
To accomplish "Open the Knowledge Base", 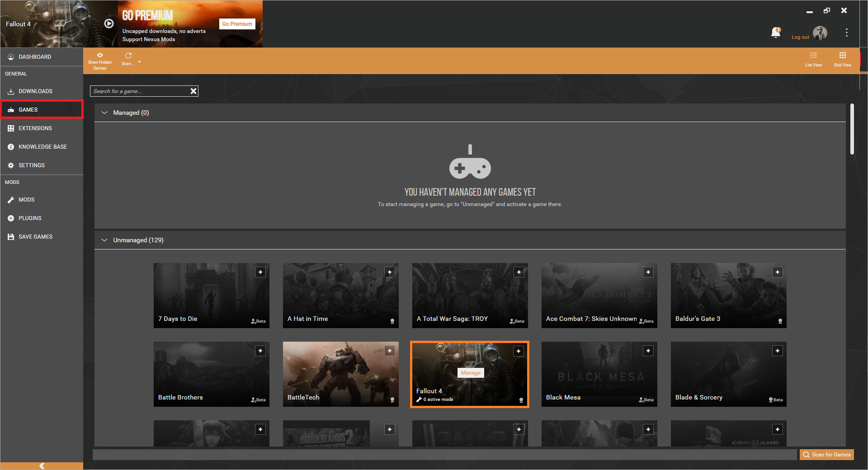I will 42,147.
